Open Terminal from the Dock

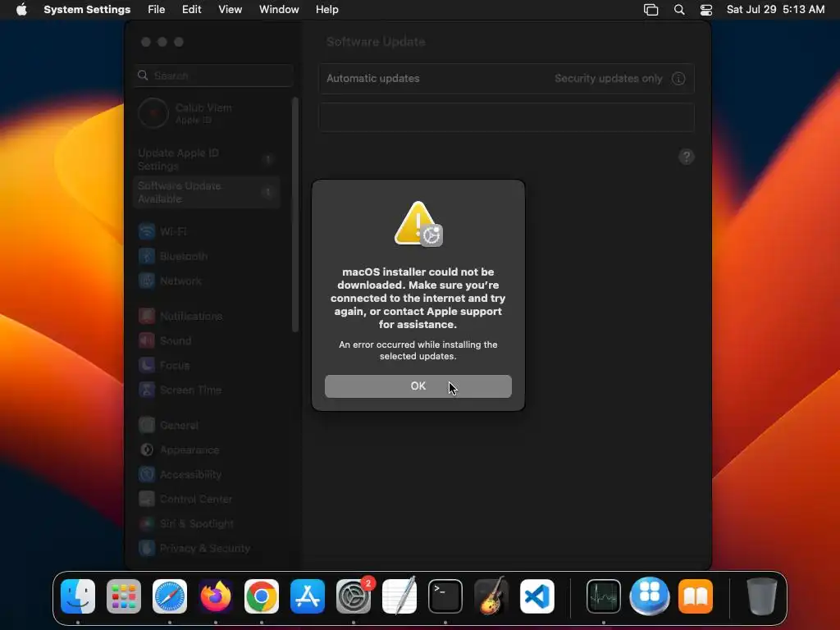[x=445, y=596]
